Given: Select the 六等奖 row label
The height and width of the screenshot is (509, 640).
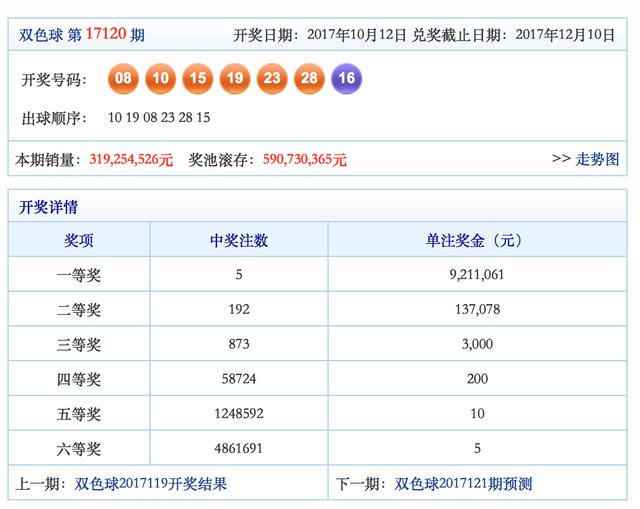Looking at the screenshot, I should click(80, 450).
